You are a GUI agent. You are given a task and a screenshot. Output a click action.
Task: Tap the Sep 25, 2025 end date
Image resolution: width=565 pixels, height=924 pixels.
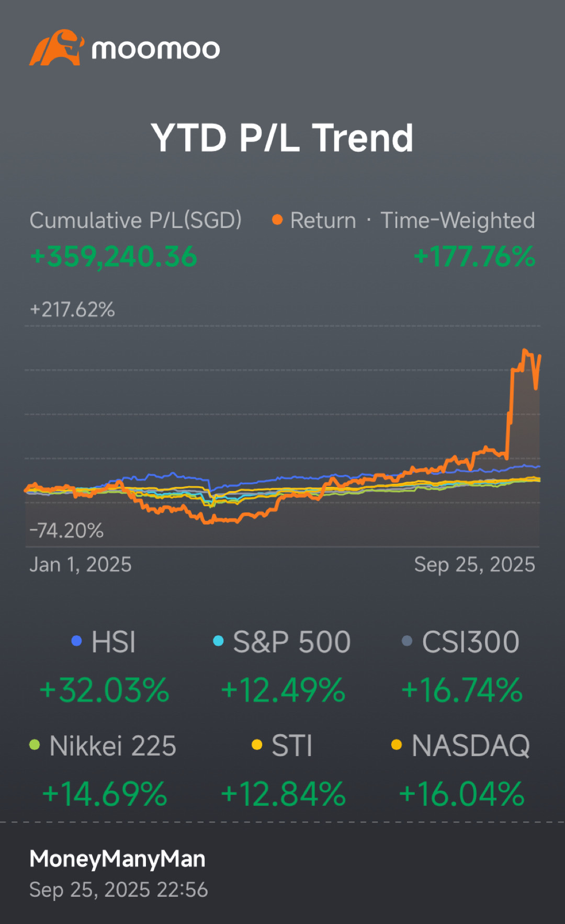pos(474,565)
